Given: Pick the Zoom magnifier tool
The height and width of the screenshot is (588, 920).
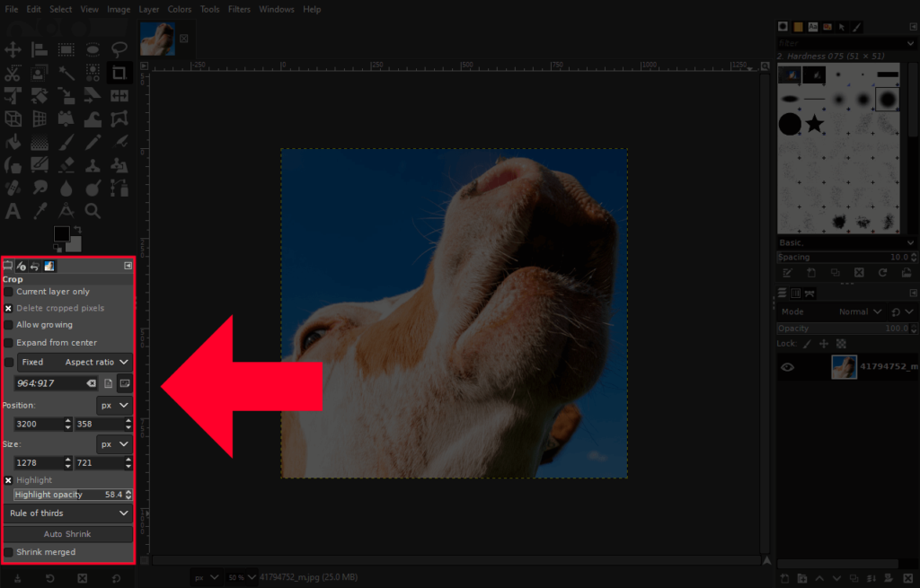Looking at the screenshot, I should [x=93, y=211].
